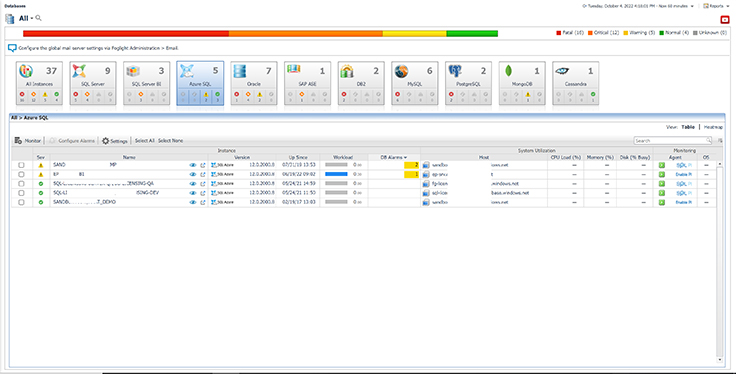Viewport: 736px width, 374px height.
Task: Select the MySQL dolphin tile
Action: click(414, 83)
